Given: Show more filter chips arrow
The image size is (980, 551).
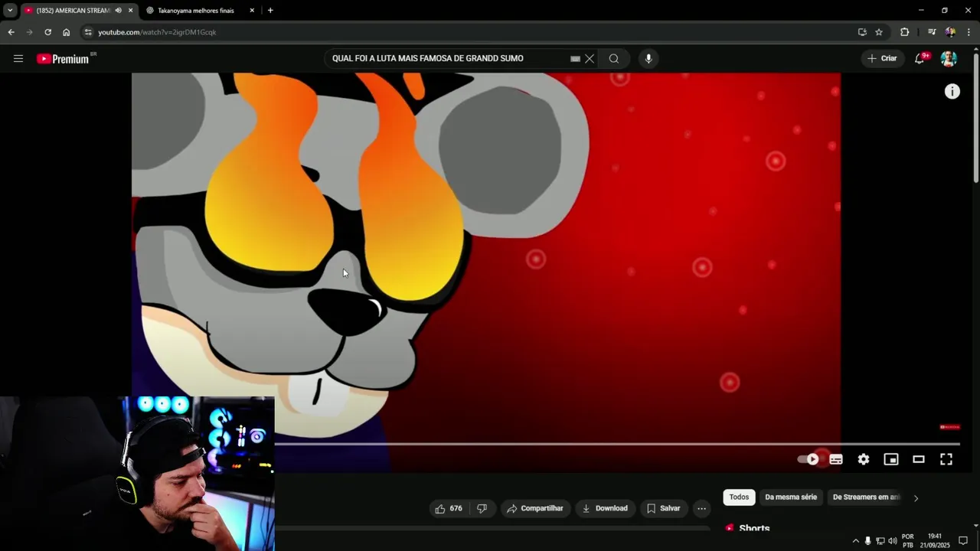Looking at the screenshot, I should 916,498.
